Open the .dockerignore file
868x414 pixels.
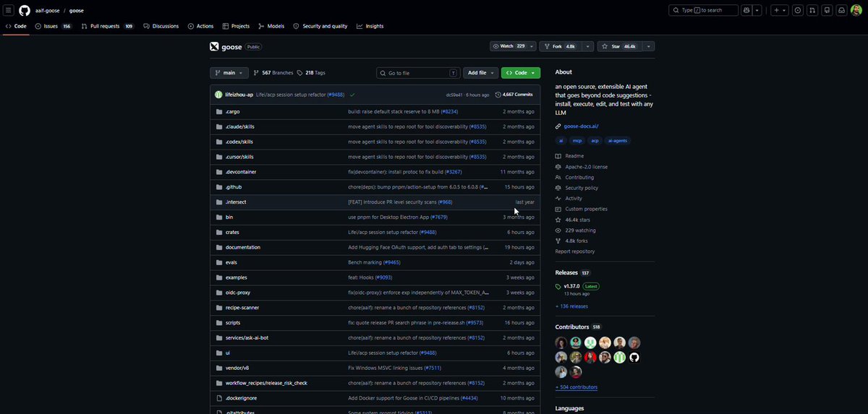pos(241,398)
